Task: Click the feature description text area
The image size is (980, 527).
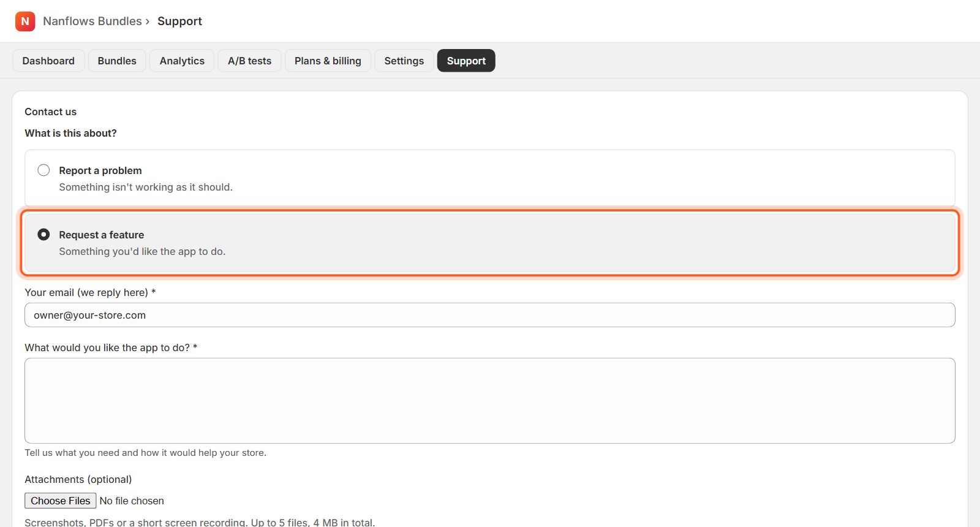Action: pyautogui.click(x=490, y=401)
